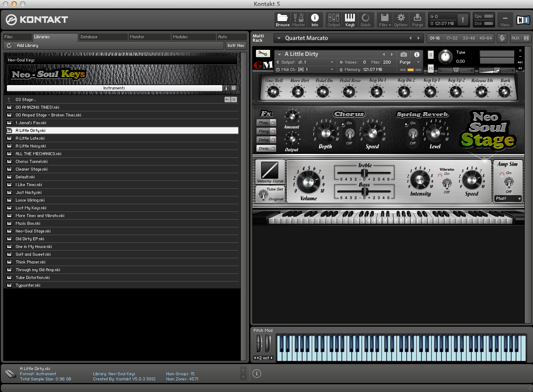
Task: Switch to the Files tab
Action: pyautogui.click(x=17, y=37)
